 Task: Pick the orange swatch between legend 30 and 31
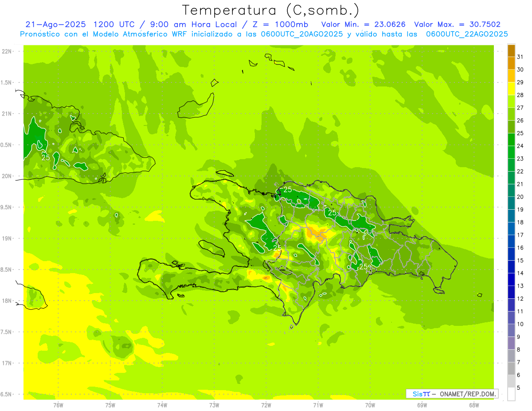(x=511, y=63)
